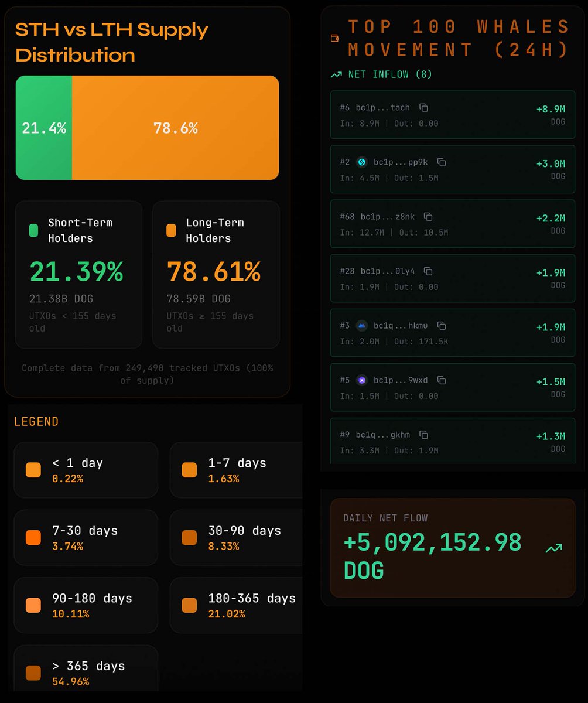Screen dimensions: 588x703
Task: Click the wallet icon beside Top 100 Whales title
Action: point(335,38)
